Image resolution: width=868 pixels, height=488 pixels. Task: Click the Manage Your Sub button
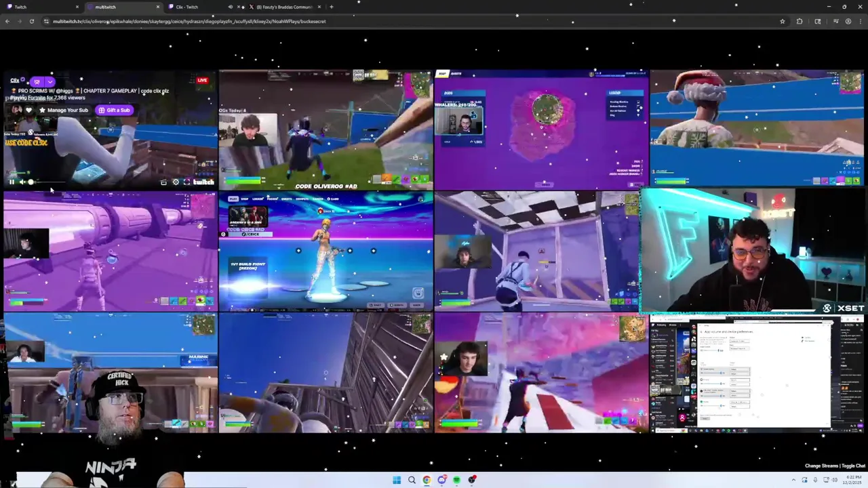pos(64,110)
